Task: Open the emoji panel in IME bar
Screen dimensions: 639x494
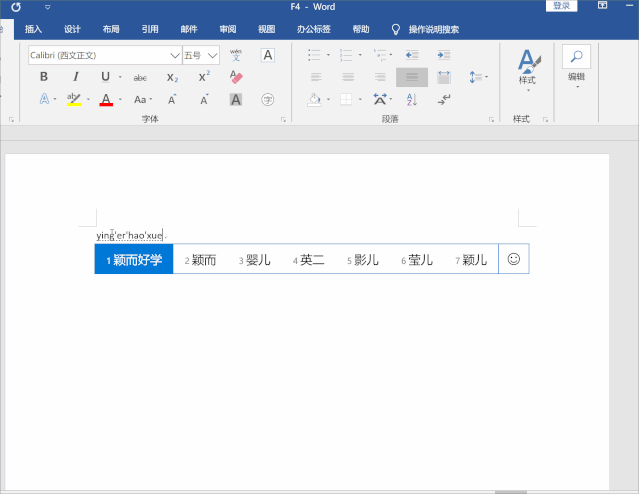Action: [x=514, y=259]
